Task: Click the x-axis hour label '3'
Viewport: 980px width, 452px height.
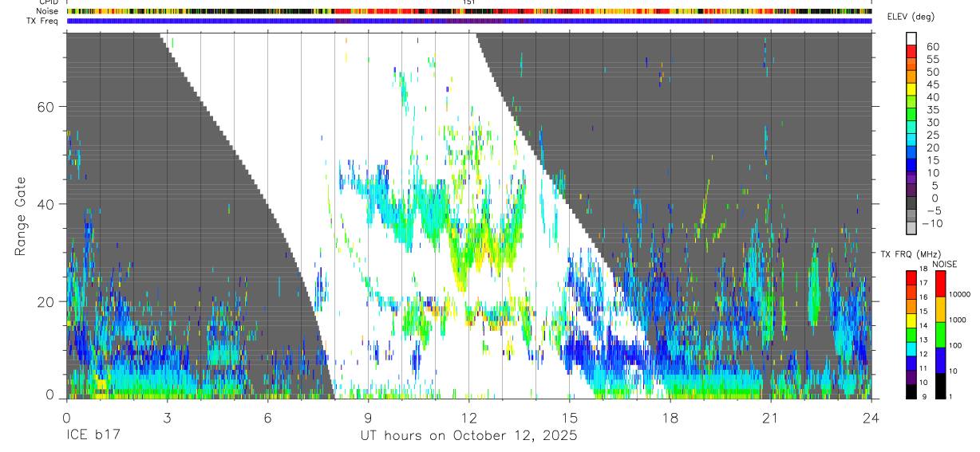Action: (x=168, y=417)
